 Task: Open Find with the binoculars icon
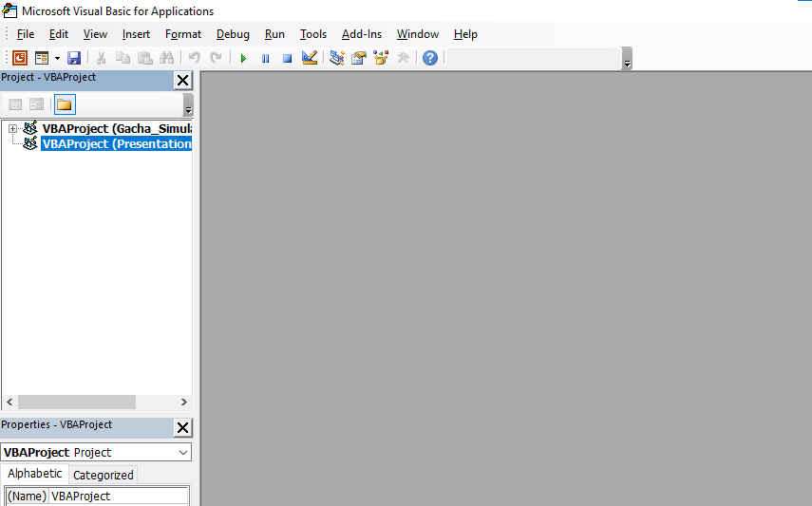click(167, 58)
